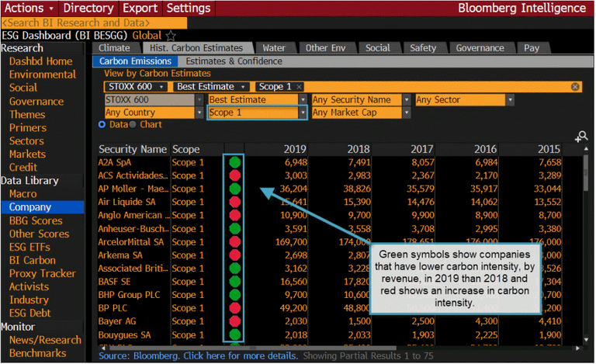Screen dimensions: 596x364
Task: Switch to the Water tab
Action: point(274,48)
